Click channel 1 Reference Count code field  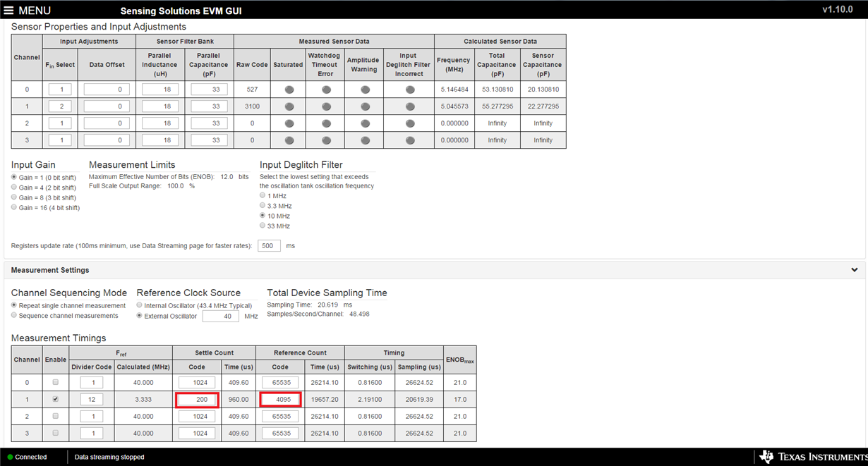[x=280, y=399]
